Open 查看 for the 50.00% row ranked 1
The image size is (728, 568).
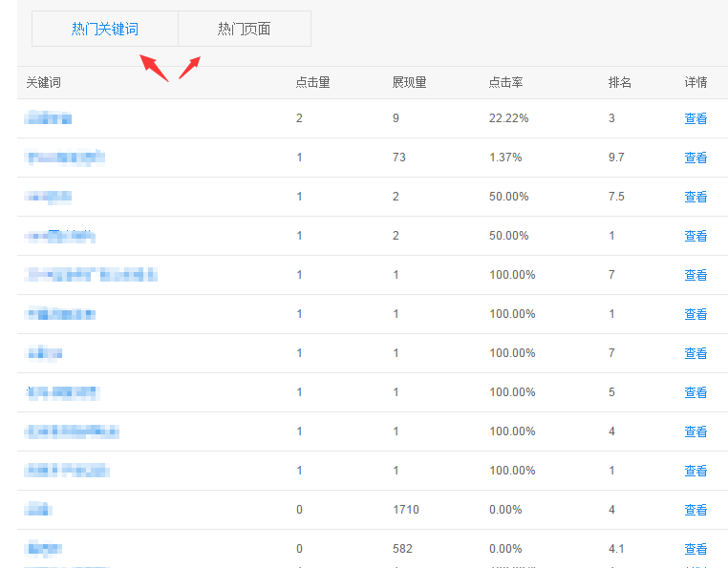[696, 236]
